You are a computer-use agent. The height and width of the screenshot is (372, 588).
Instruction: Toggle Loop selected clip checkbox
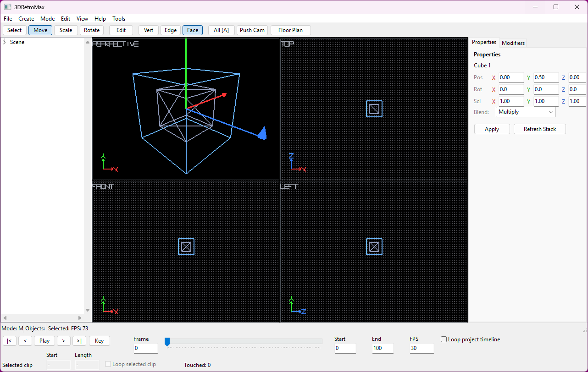(108, 364)
